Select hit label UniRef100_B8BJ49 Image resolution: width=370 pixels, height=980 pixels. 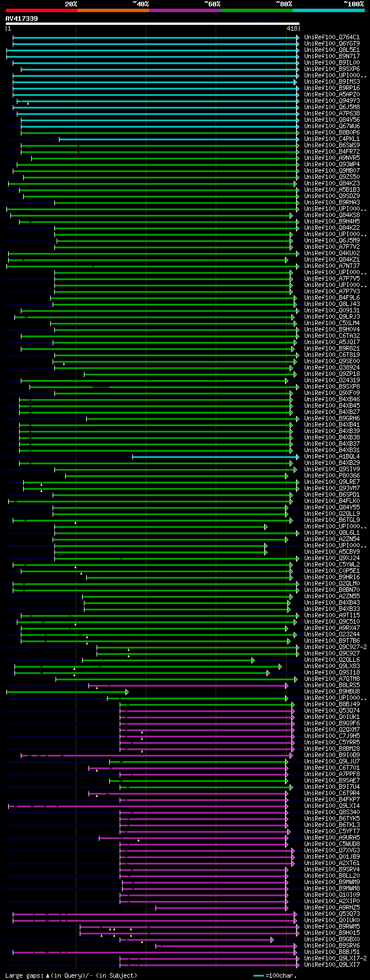tap(332, 704)
